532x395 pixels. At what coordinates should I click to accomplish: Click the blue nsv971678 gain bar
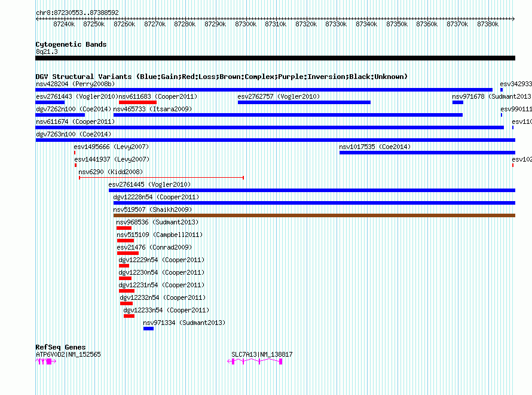[458, 102]
